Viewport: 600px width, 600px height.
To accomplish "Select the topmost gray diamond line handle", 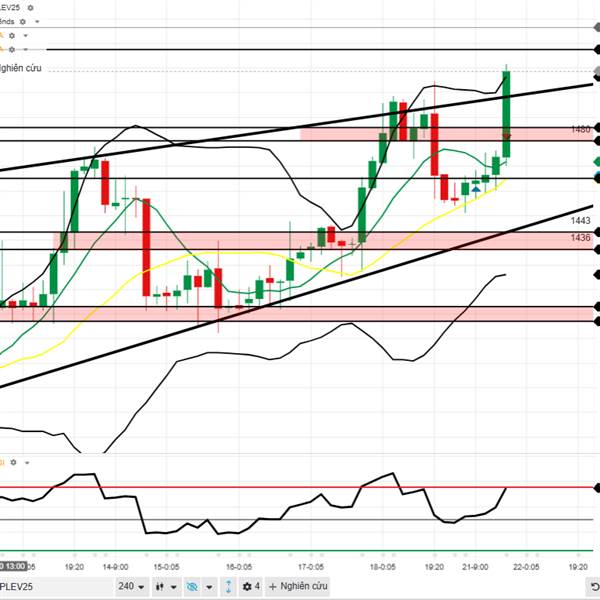I will [x=597, y=27].
